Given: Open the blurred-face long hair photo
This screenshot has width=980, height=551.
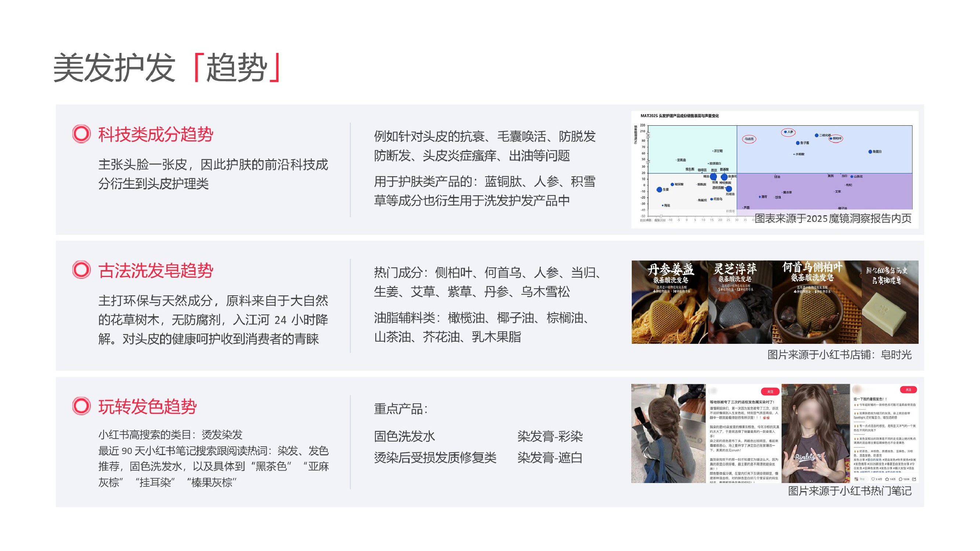Looking at the screenshot, I should [815, 433].
